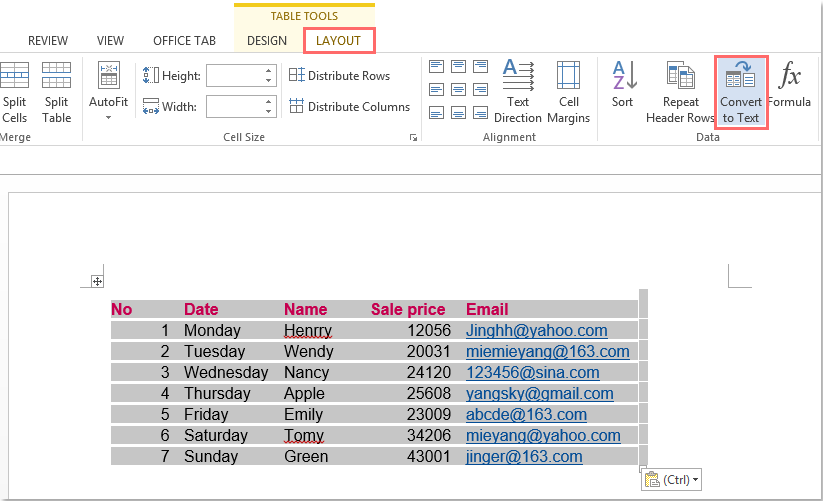Image resolution: width=823 pixels, height=501 pixels.
Task: Switch to the DESIGN tab
Action: point(267,41)
